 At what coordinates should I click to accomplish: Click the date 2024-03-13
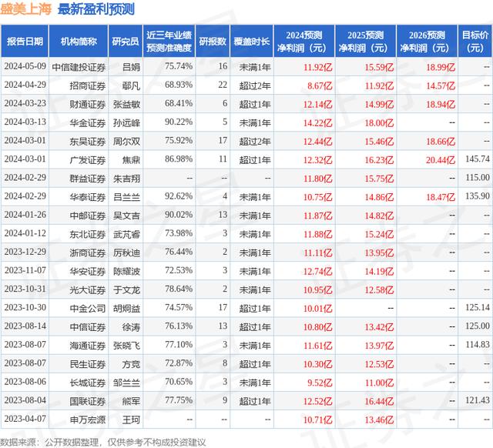point(25,122)
